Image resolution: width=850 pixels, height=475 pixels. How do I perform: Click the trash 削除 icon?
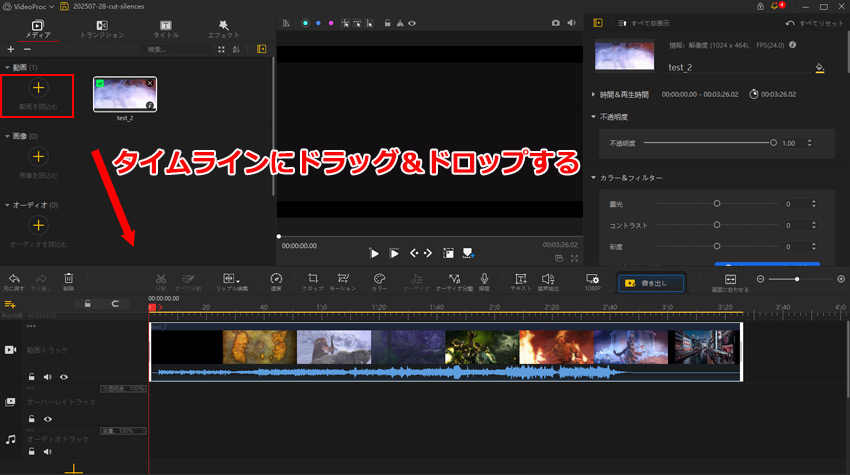pyautogui.click(x=68, y=281)
